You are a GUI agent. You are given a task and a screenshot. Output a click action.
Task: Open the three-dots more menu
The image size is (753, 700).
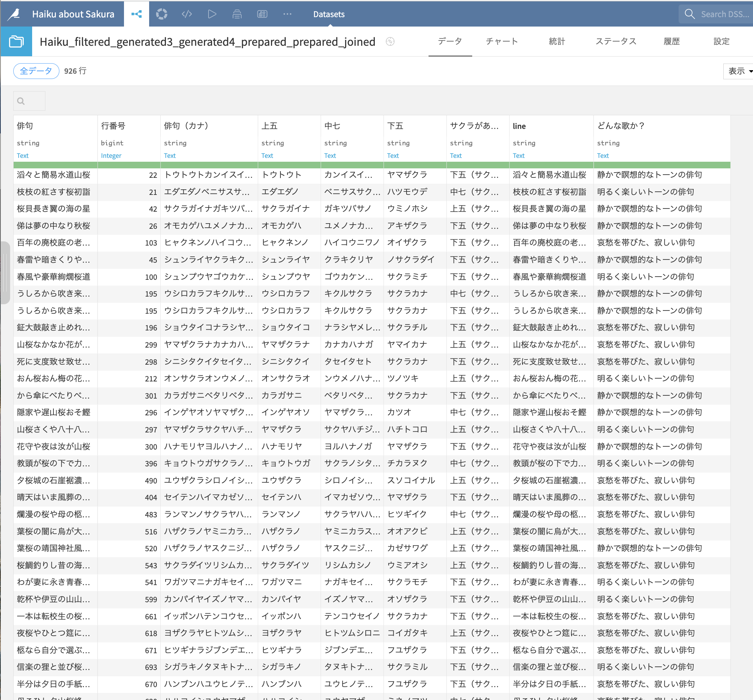[287, 14]
